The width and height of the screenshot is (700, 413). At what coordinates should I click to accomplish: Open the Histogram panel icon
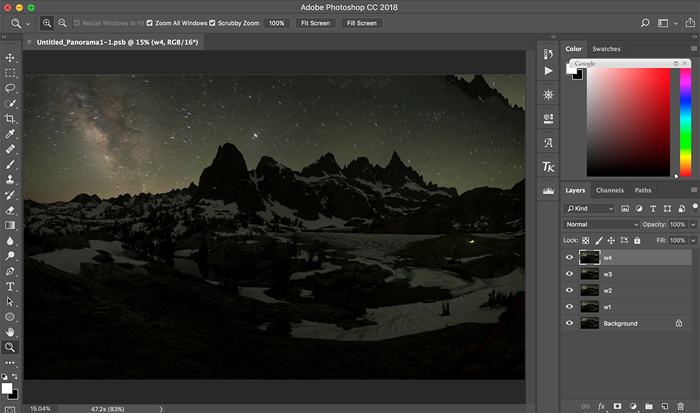(548, 190)
